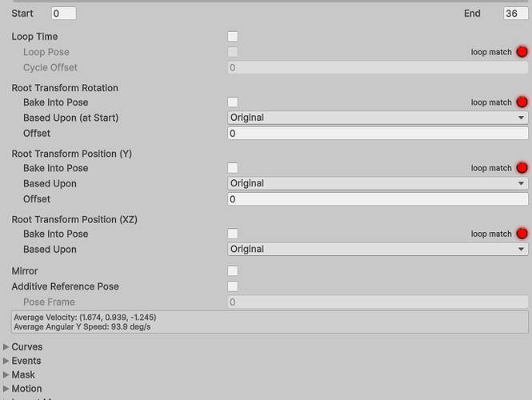This screenshot has width=532, height=400.
Task: Check the Additive Reference Pose box
Action: coord(233,286)
